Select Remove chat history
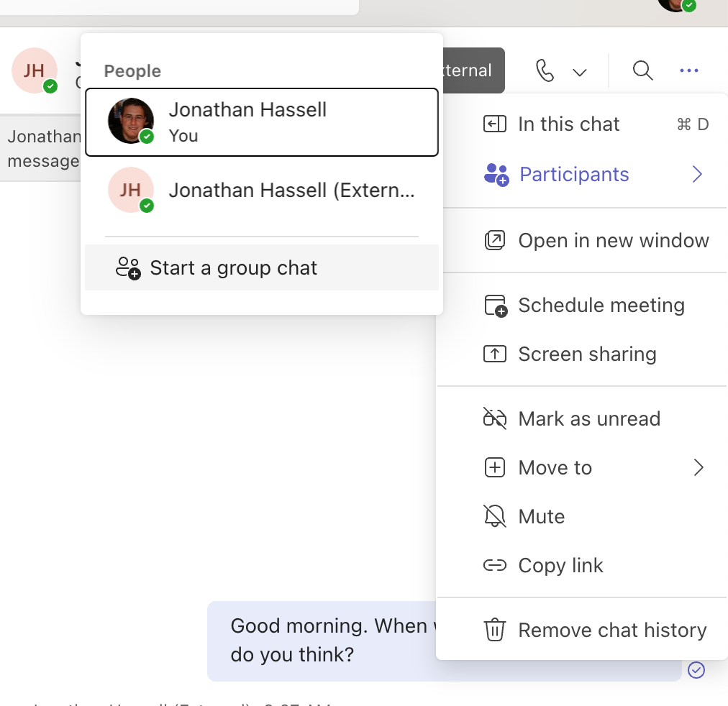The height and width of the screenshot is (706, 728). (583, 630)
